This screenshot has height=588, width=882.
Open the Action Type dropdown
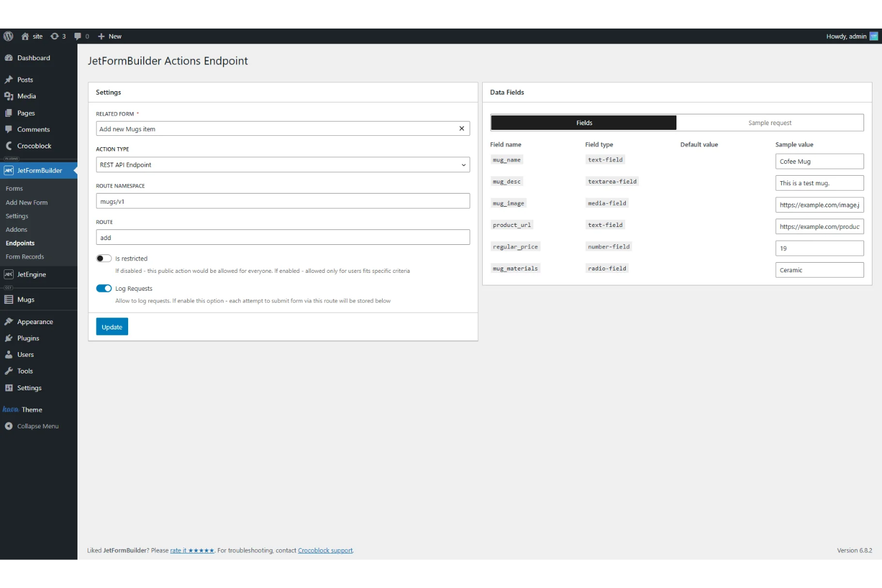282,164
